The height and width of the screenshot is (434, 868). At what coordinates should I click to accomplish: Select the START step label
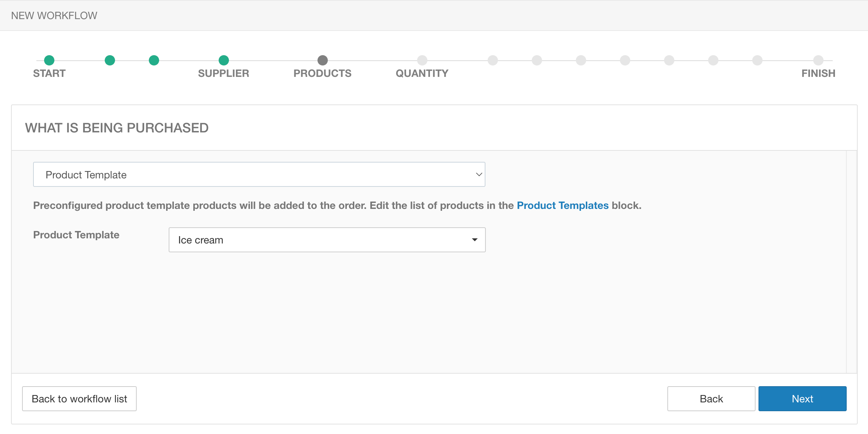(49, 74)
